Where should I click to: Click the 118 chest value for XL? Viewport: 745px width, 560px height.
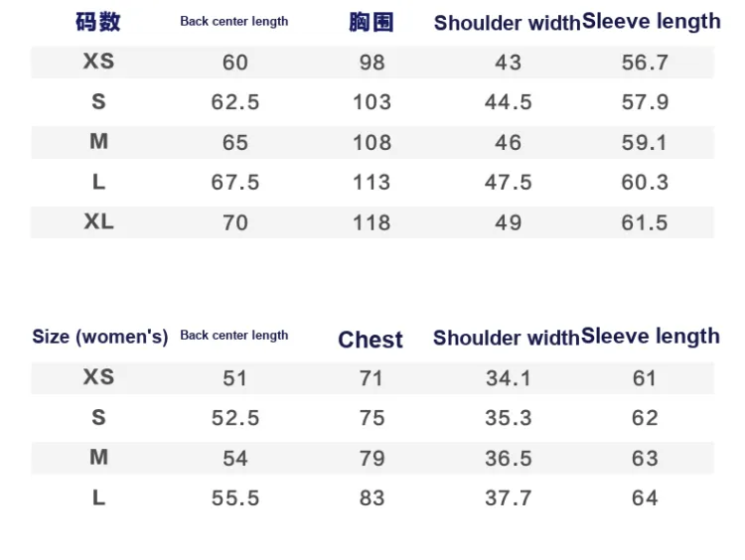372,222
